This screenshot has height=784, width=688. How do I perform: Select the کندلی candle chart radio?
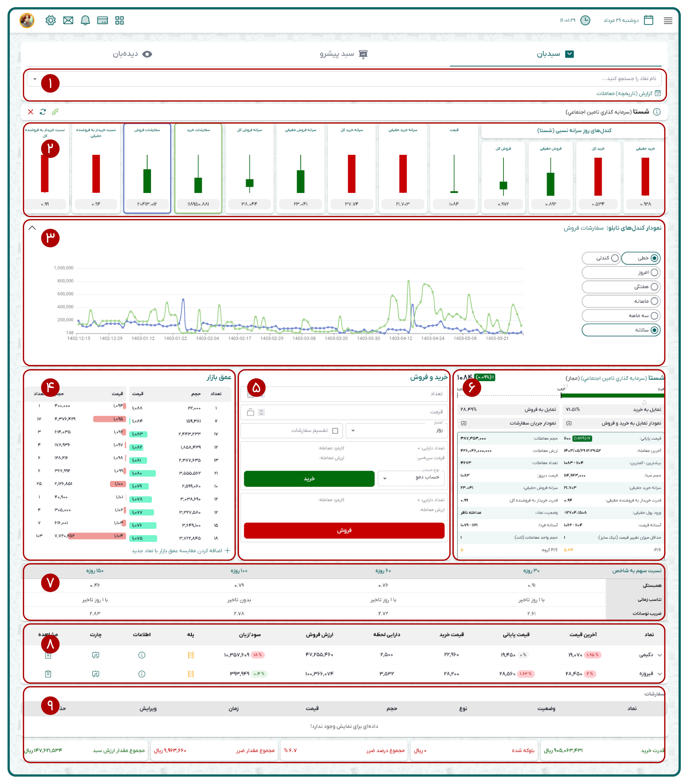point(615,258)
